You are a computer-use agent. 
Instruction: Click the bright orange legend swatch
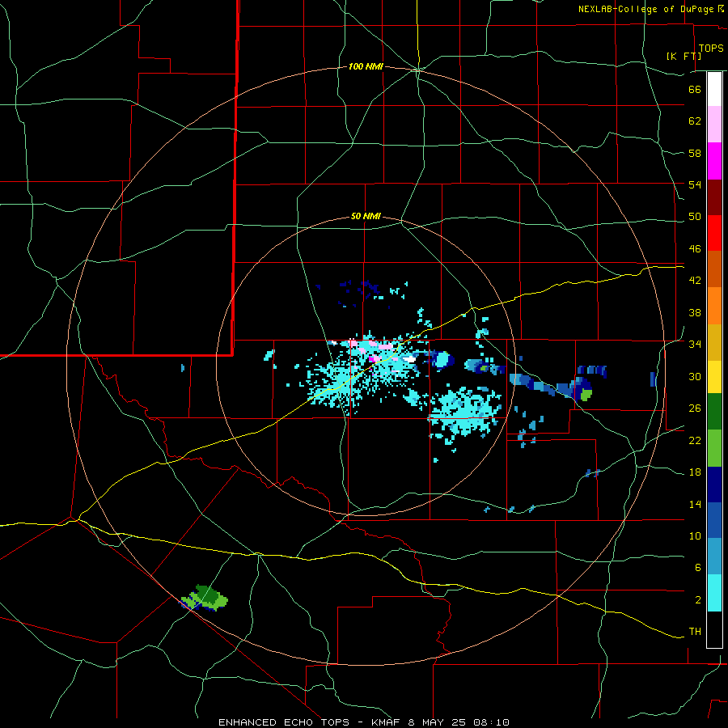714,306
